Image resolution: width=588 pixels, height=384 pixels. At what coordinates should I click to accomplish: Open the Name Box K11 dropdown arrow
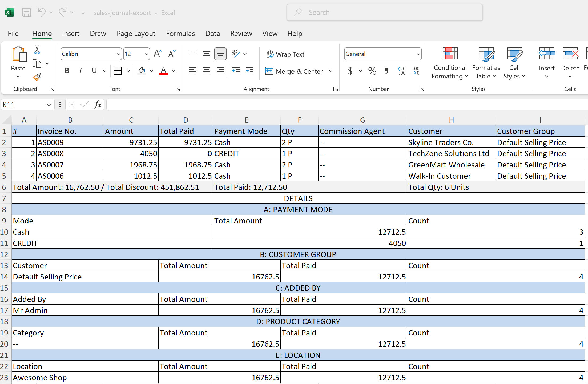click(49, 105)
